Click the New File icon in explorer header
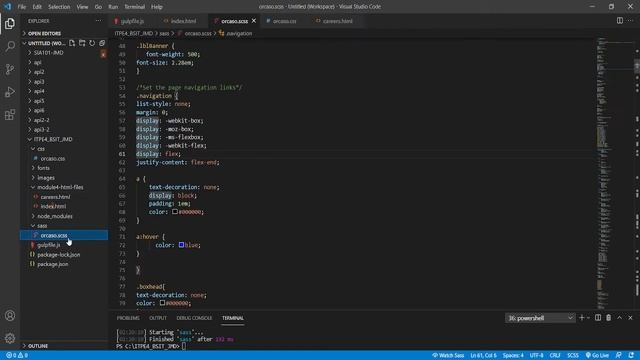The image size is (640, 360). [x=72, y=43]
